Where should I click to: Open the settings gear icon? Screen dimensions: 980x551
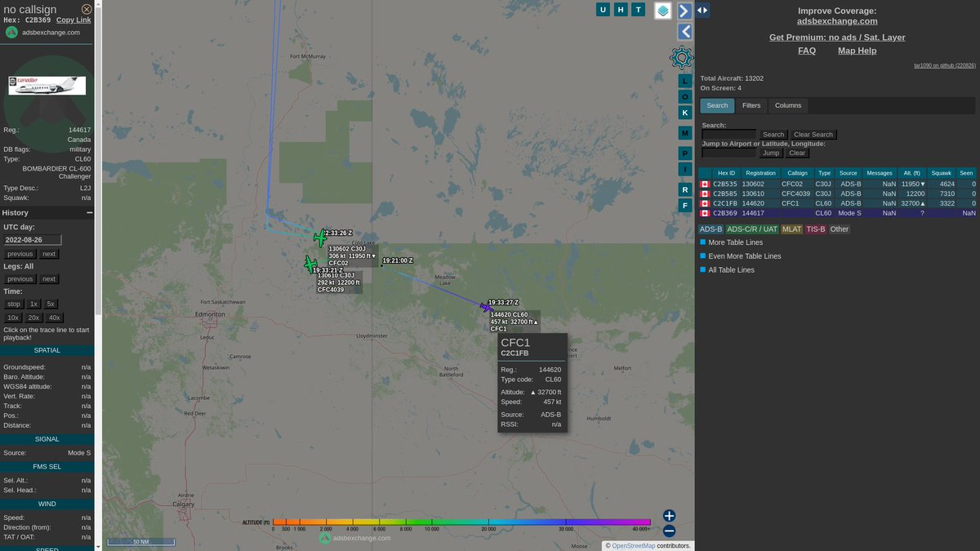click(682, 57)
